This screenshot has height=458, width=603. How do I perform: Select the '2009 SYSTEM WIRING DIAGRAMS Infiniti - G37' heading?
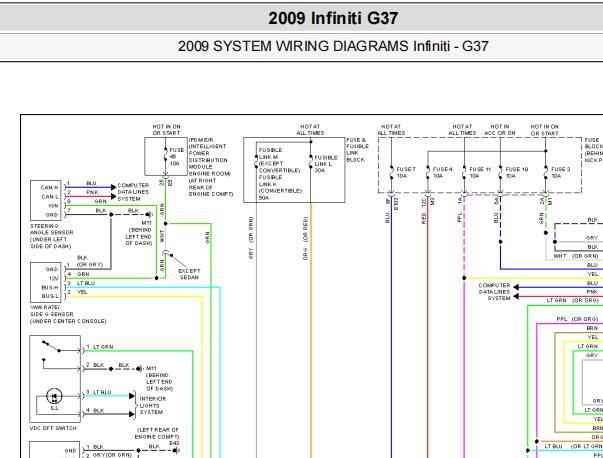333,47
